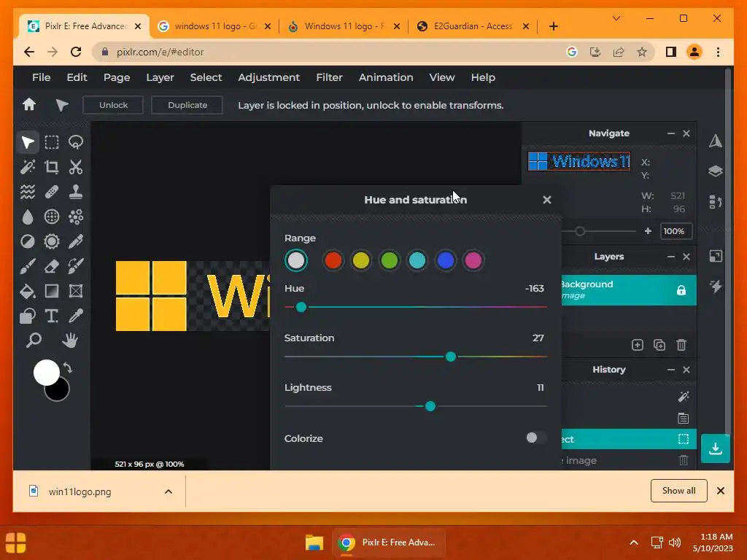747x560 pixels.
Task: Click the Duplicate button
Action: (x=187, y=105)
